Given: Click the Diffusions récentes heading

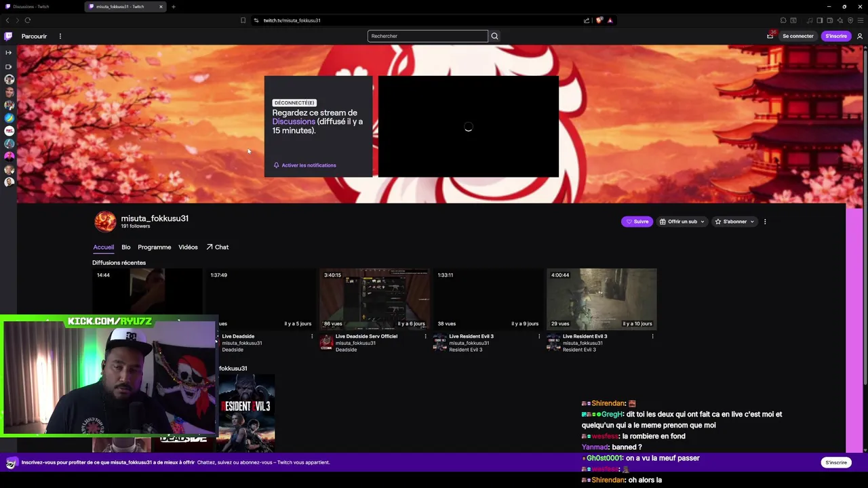Looking at the screenshot, I should [119, 263].
